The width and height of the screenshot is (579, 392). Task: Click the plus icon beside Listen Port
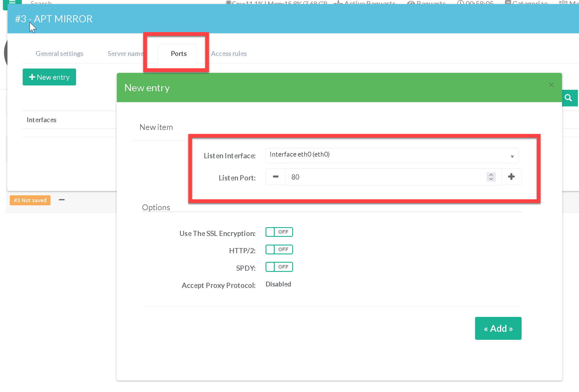click(511, 177)
